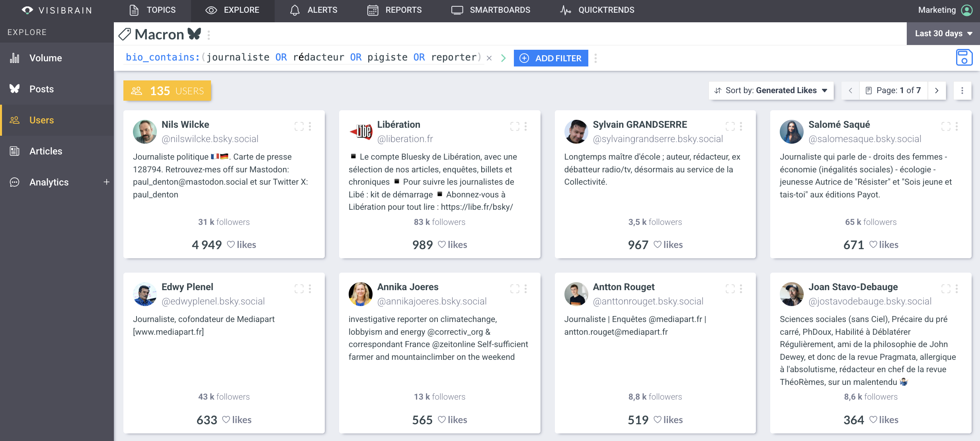980x441 pixels.
Task: Click the 135 USERS badge
Action: pyautogui.click(x=167, y=91)
